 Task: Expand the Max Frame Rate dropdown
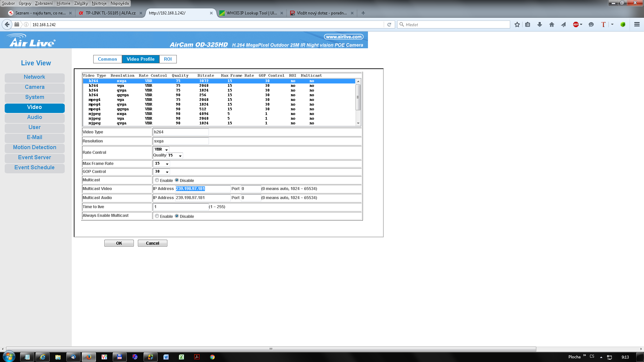tap(161, 164)
